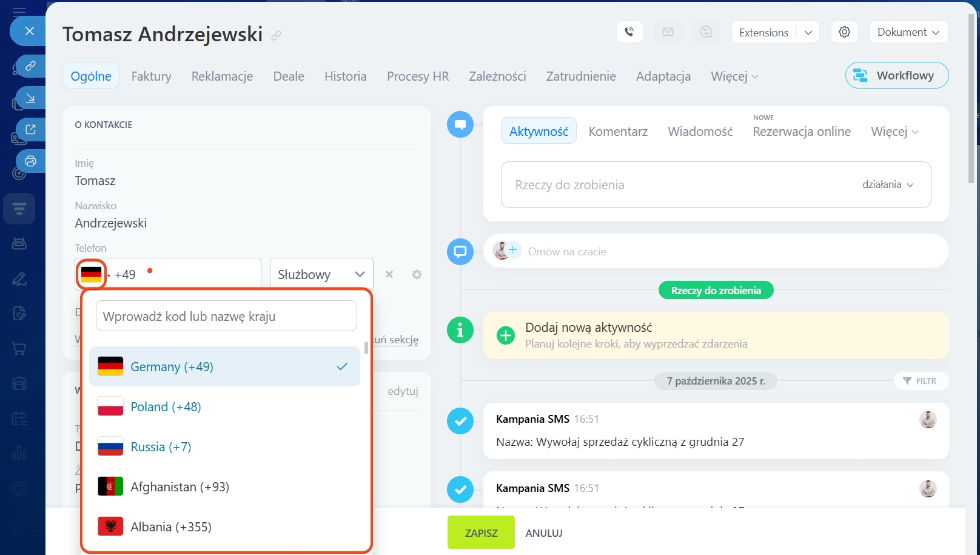Click the phone call icon in header
Image resolution: width=980 pixels, height=555 pixels.
click(629, 32)
